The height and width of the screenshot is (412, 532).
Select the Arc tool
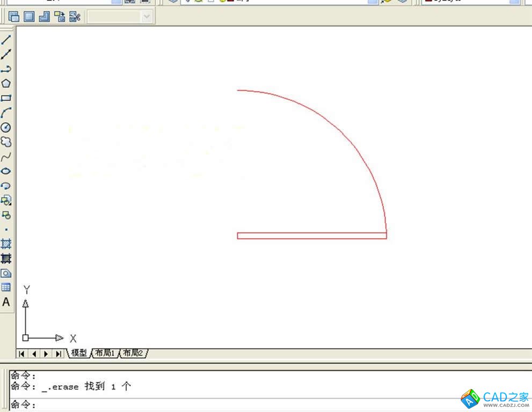[6, 113]
